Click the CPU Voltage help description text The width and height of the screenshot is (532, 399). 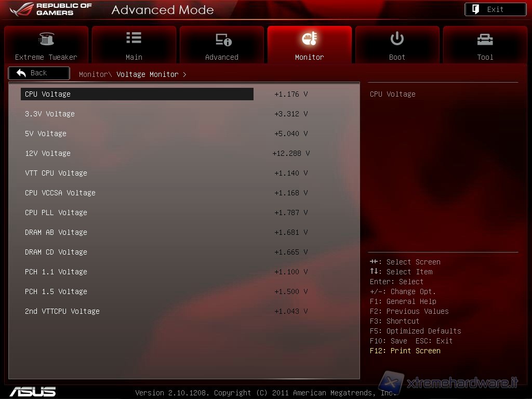tap(393, 94)
